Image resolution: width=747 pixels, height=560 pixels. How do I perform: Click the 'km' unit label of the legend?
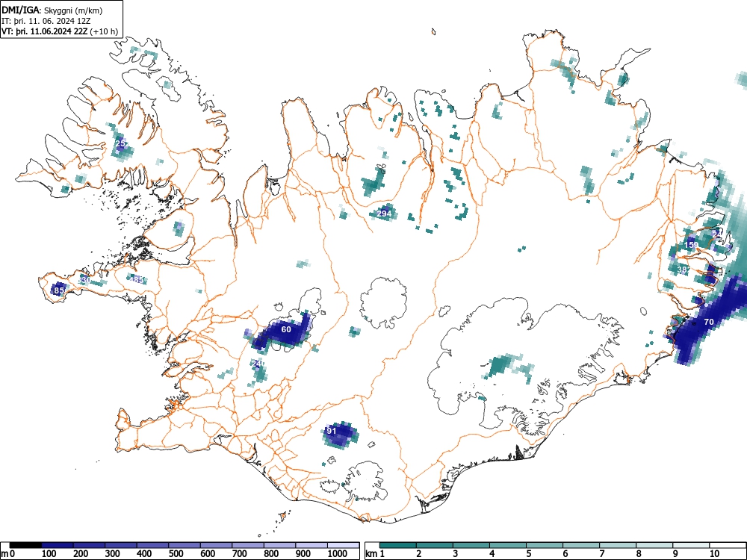coord(371,554)
